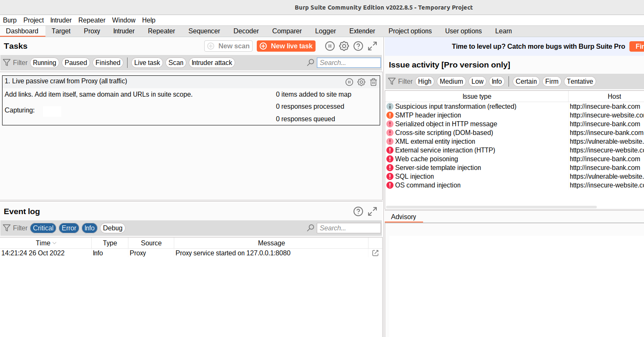The image size is (644, 337).
Task: Click the Event log filter funnel icon
Action: (x=7, y=228)
